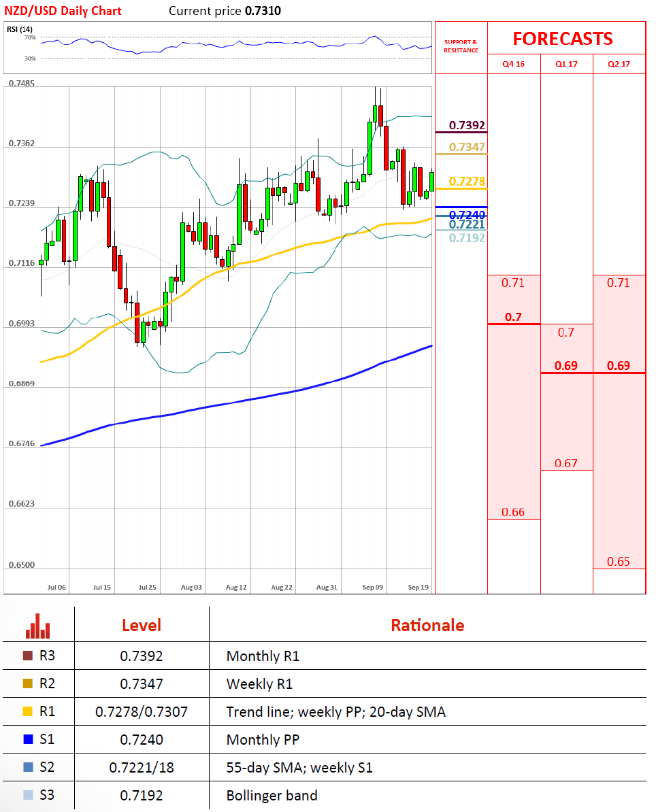Click the Jul 25 date label
Image resolution: width=656 pixels, height=812 pixels.
148,588
